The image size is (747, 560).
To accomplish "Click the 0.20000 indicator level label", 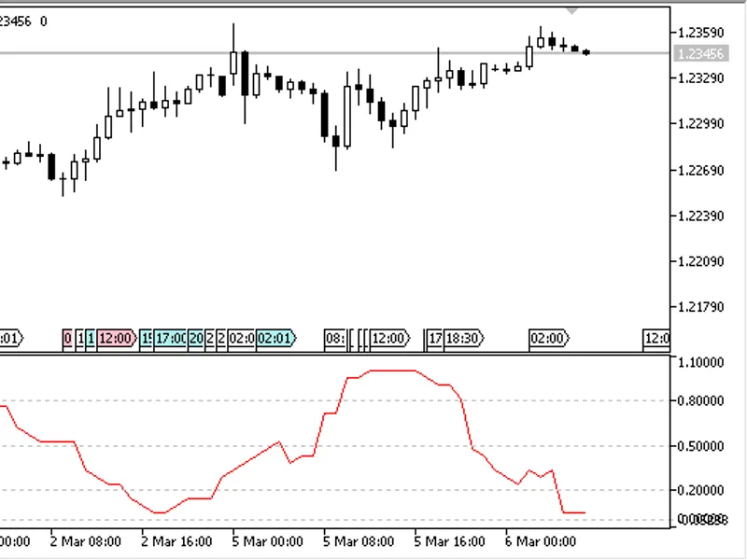I will 700,491.
